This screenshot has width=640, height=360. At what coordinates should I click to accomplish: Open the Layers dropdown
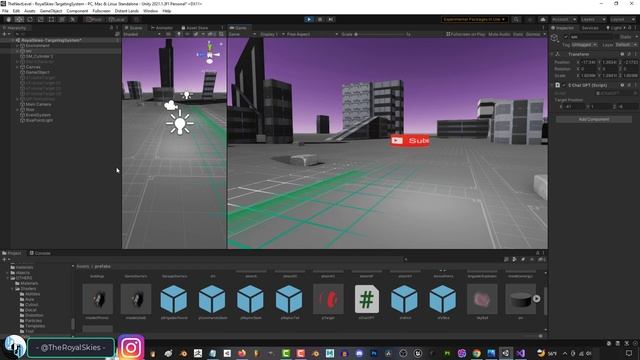click(x=593, y=19)
